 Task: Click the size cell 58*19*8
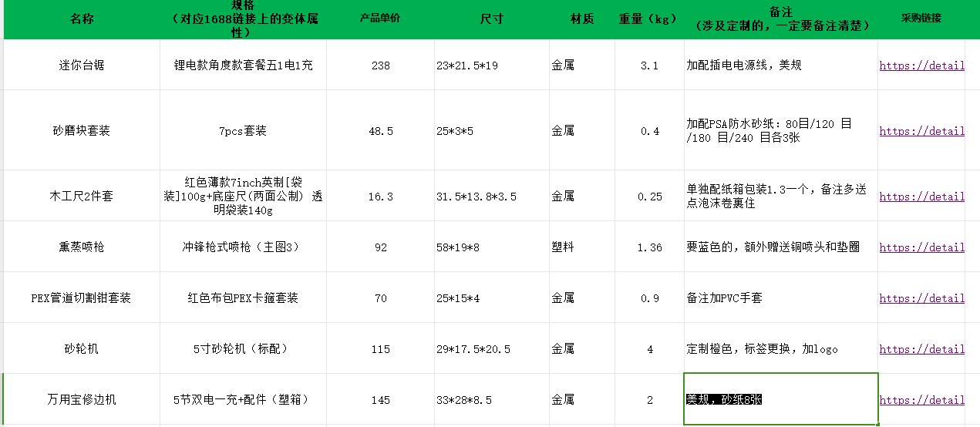[x=491, y=247]
